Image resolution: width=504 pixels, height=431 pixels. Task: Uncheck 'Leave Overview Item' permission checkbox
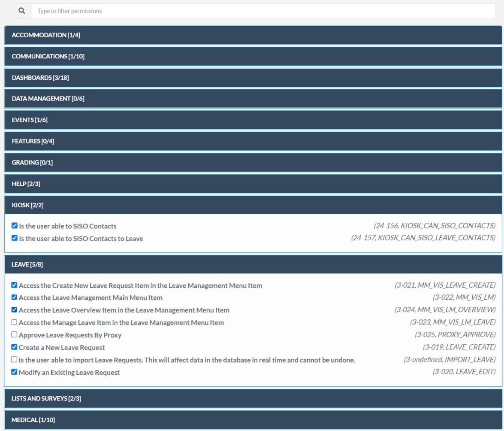pyautogui.click(x=14, y=310)
